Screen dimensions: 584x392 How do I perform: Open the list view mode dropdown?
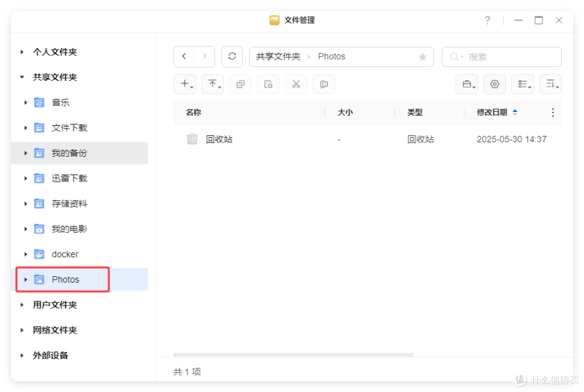(522, 84)
